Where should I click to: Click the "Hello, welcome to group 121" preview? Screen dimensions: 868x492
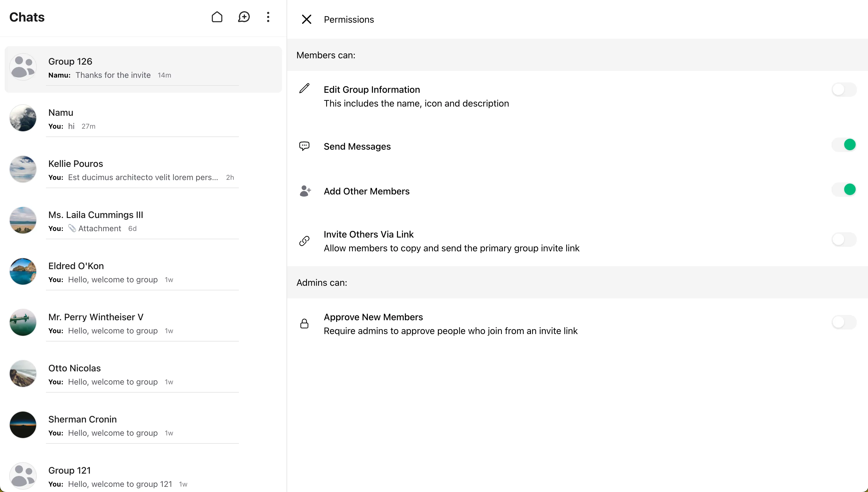coord(120,484)
